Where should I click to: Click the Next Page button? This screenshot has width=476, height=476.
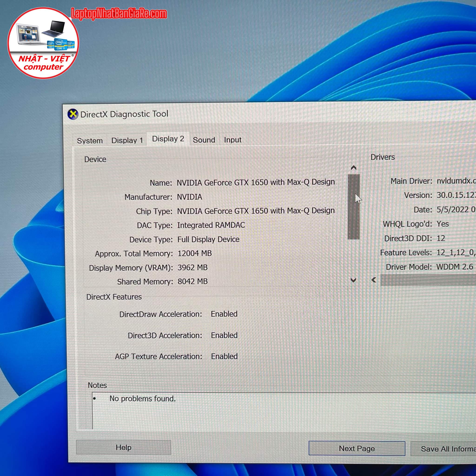click(x=357, y=448)
